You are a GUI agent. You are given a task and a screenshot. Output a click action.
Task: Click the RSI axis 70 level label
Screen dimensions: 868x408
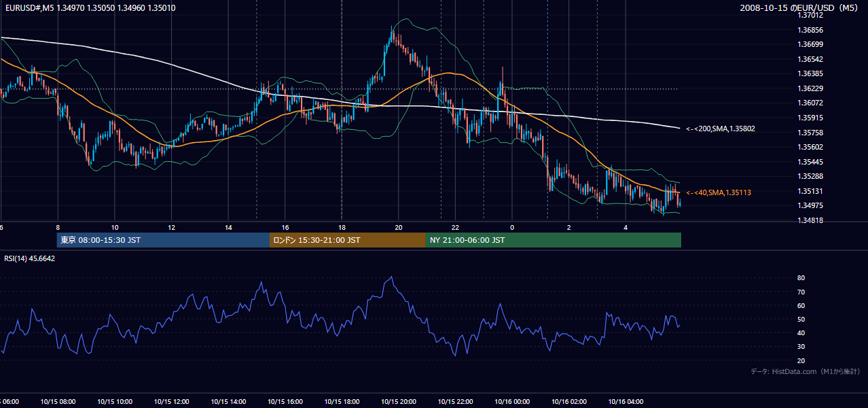tap(801, 292)
